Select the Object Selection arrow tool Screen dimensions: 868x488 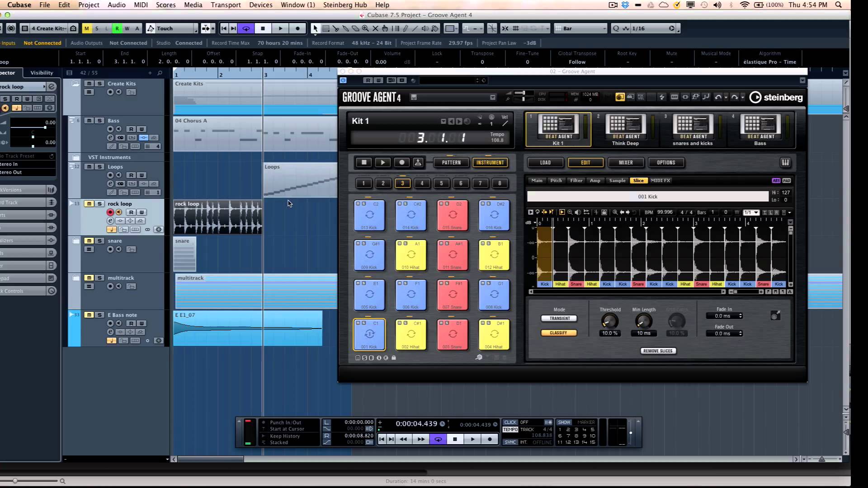click(x=315, y=28)
